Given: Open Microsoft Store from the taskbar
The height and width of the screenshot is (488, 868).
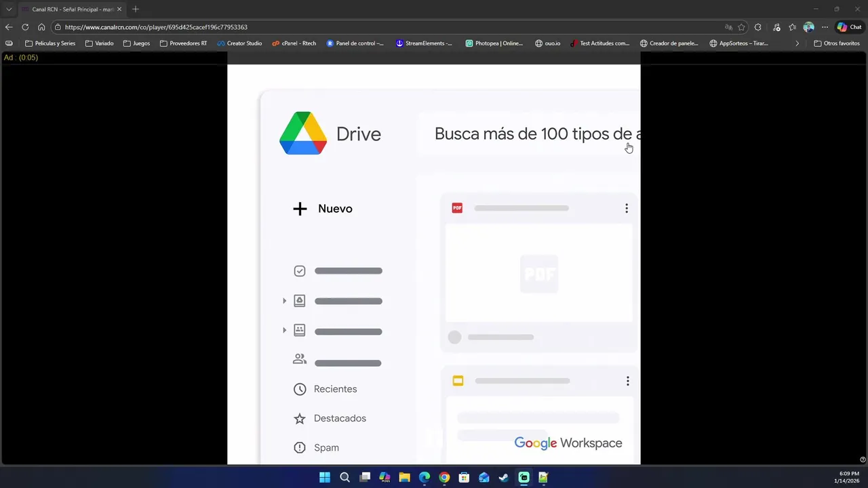Looking at the screenshot, I should coord(464,477).
